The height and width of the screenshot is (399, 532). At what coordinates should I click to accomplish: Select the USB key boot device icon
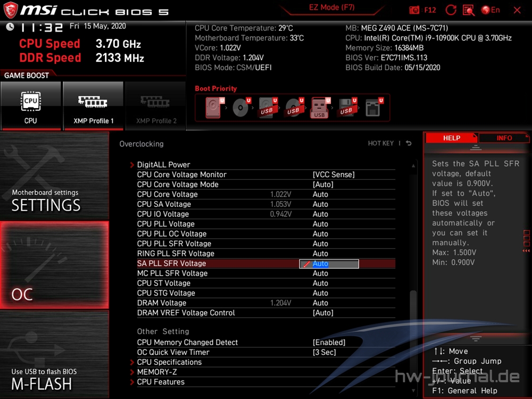coord(320,108)
